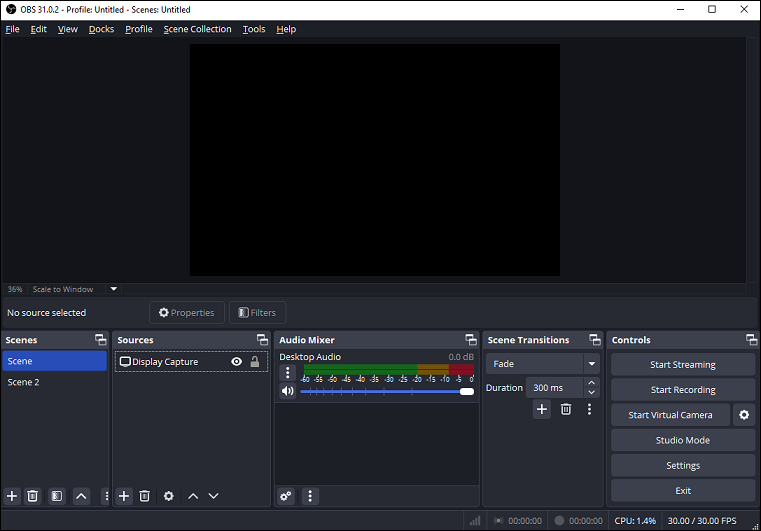Enable Studio Mode
Viewport: 761px width, 531px height.
(x=683, y=440)
